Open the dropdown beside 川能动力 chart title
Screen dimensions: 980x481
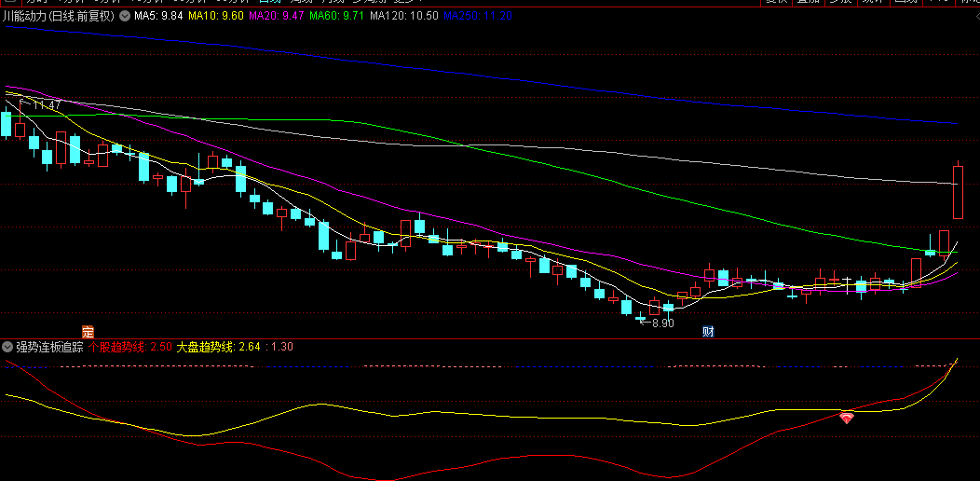point(125,16)
